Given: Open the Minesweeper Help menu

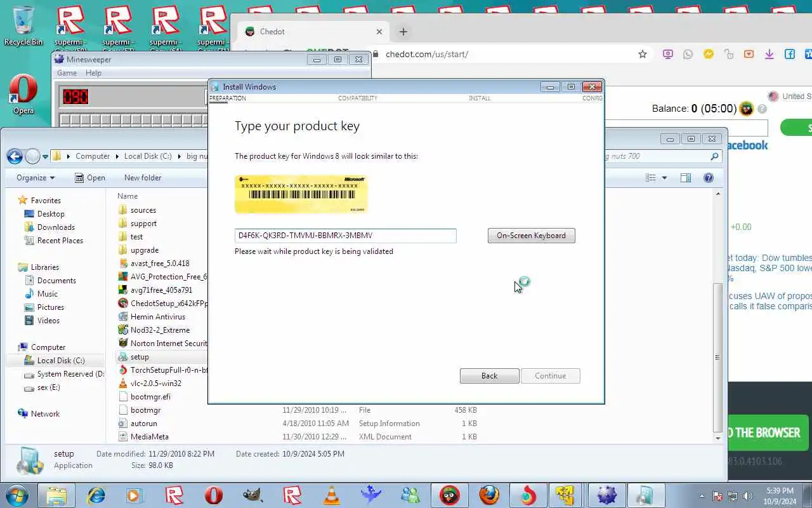Looking at the screenshot, I should pyautogui.click(x=93, y=73).
